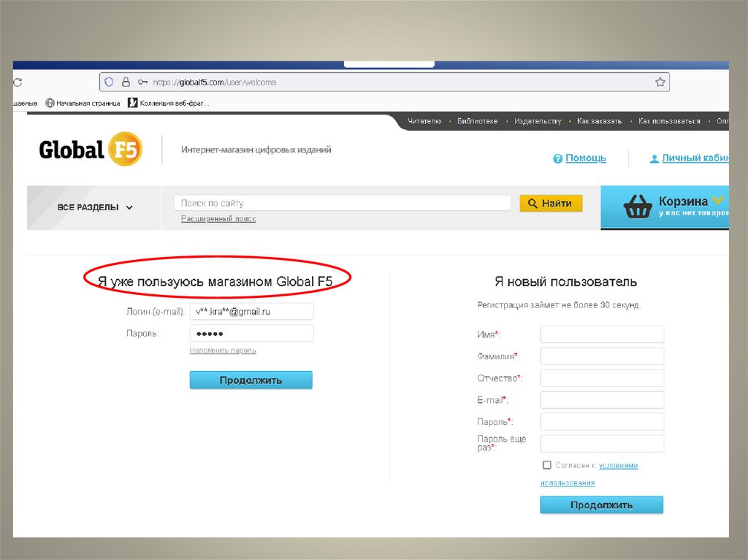Click the shield tracking protection icon
This screenshot has width=748, height=560.
(110, 82)
